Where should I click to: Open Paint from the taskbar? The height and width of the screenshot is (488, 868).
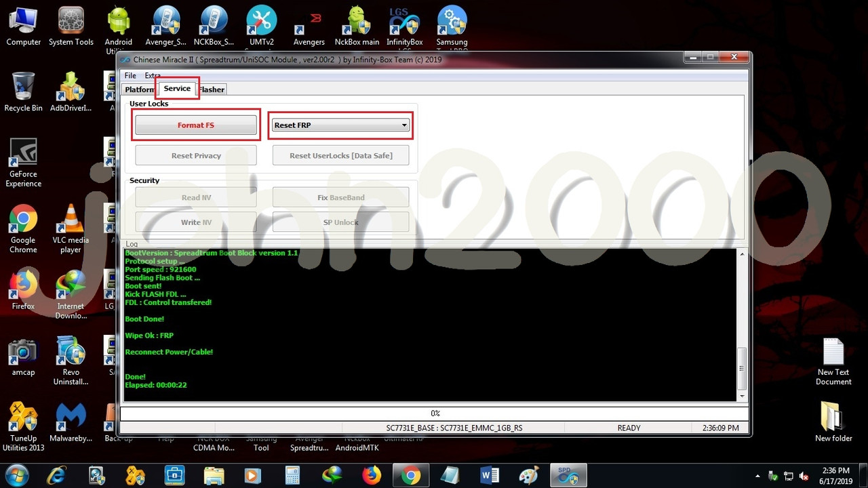pos(528,476)
